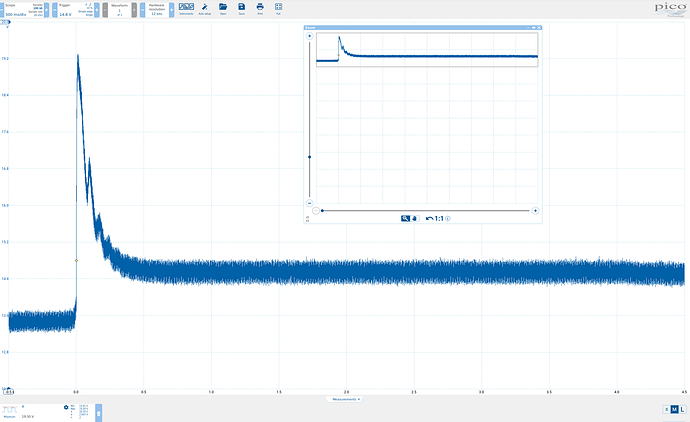Open the Scope timebase settings panel

24,10
